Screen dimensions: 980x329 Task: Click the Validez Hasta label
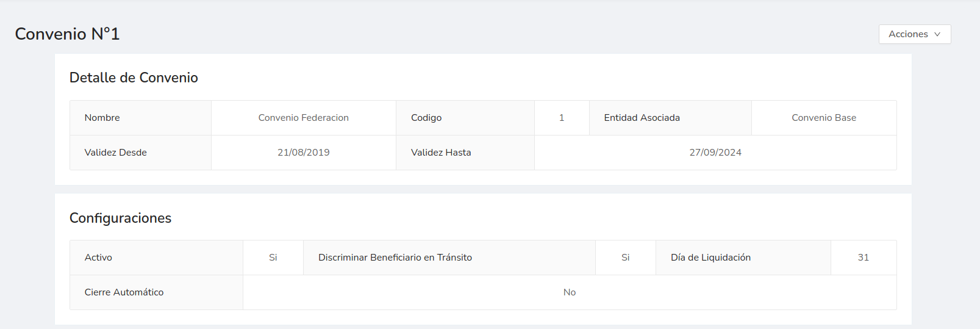click(441, 153)
